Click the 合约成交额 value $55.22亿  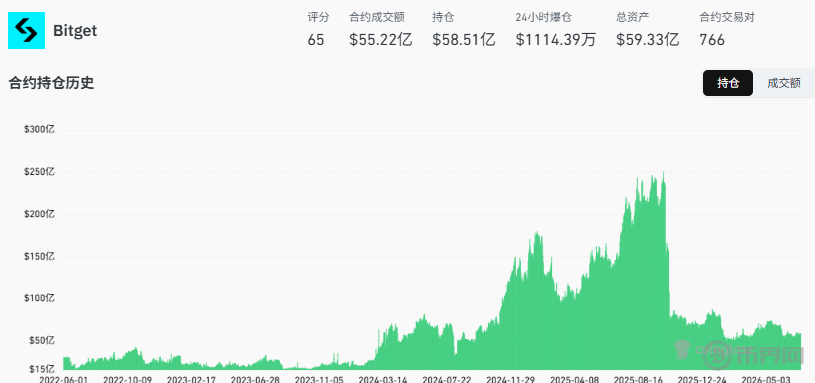point(380,40)
